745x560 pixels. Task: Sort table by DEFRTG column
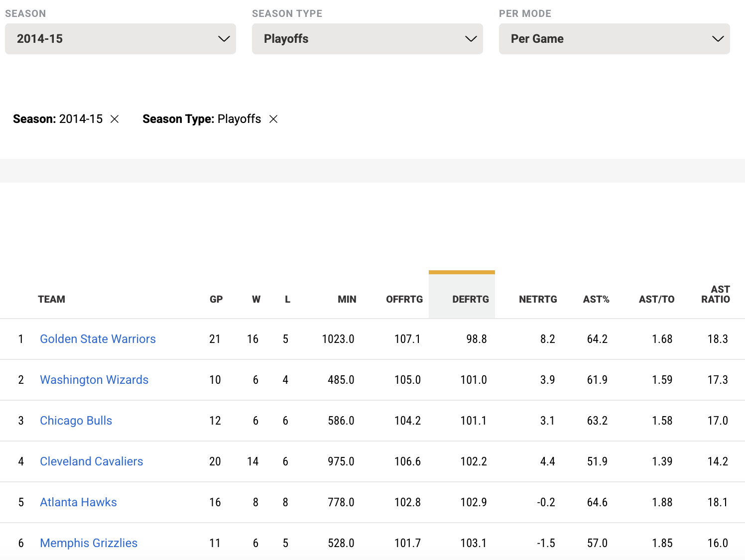tap(470, 299)
